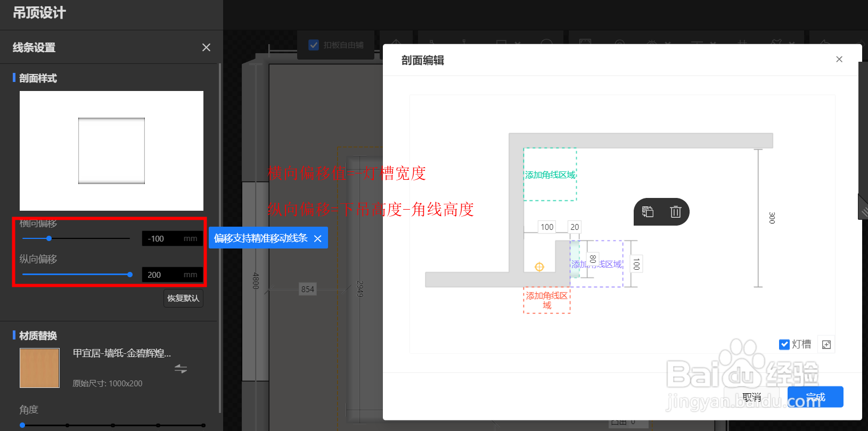Screen dimensions: 868x431
Task: Click the 纵向偏移 slider handle
Action: click(x=130, y=275)
